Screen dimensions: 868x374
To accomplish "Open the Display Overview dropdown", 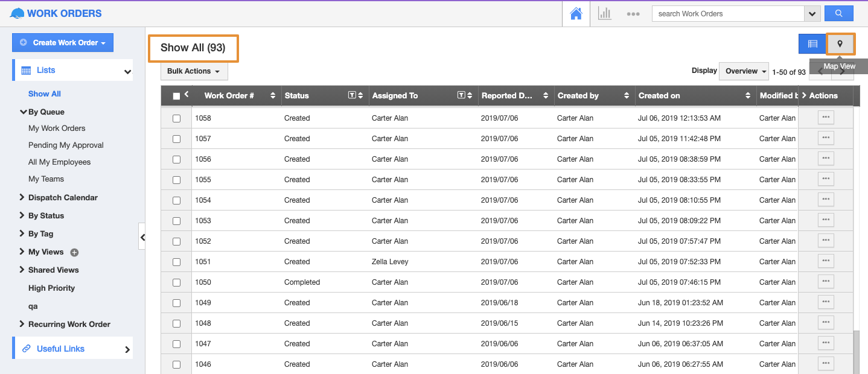I will (744, 71).
